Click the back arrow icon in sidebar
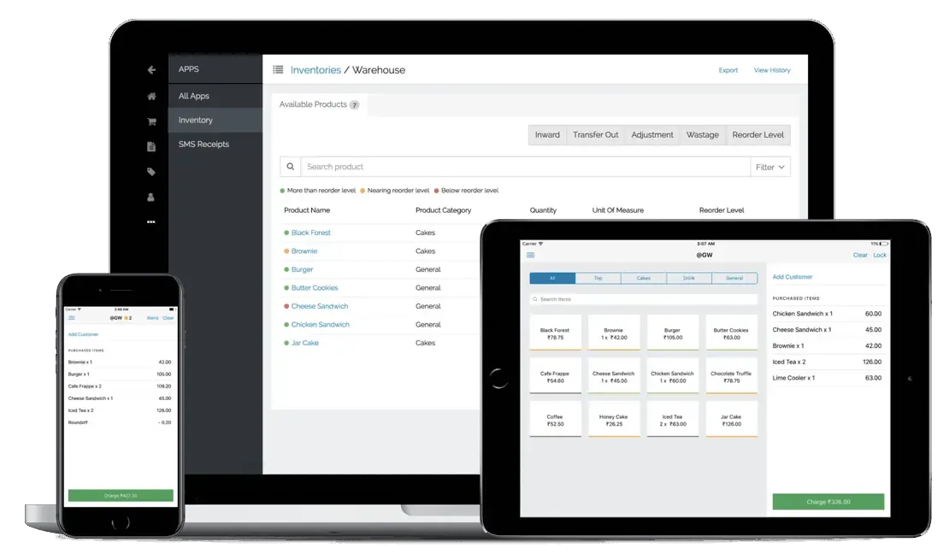943x560 pixels. pos(151,70)
